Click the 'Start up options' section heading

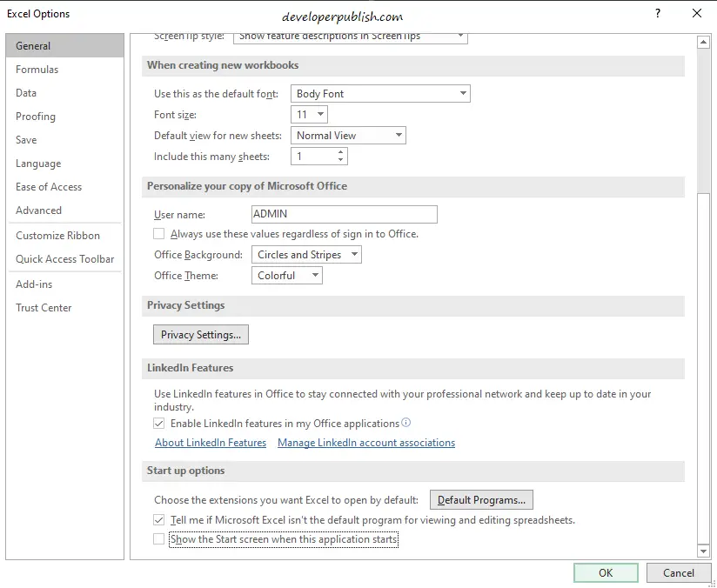pos(185,471)
